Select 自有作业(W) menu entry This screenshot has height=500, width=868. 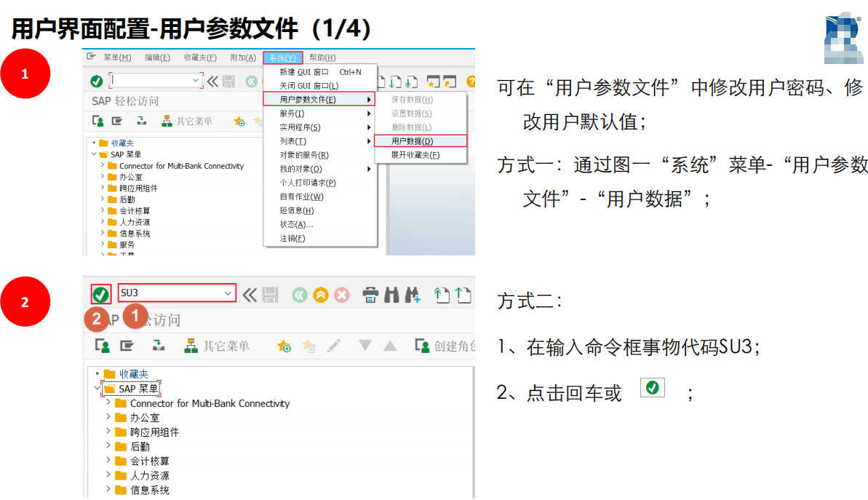click(x=320, y=197)
